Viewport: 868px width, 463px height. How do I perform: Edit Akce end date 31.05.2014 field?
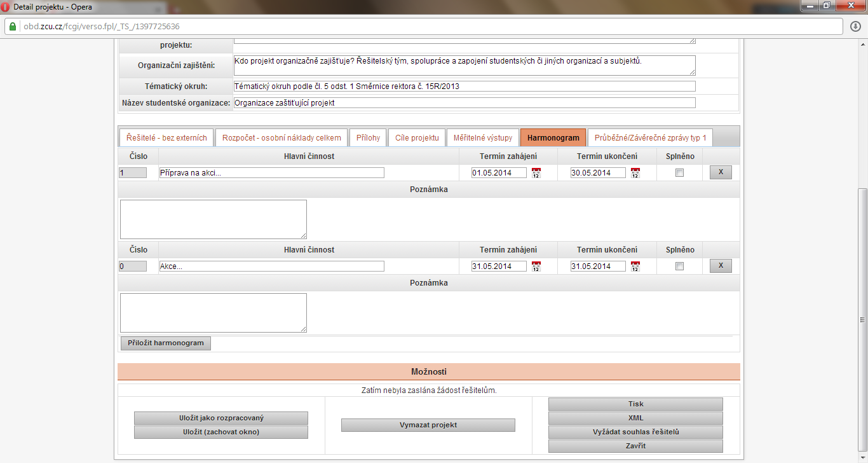tap(598, 266)
